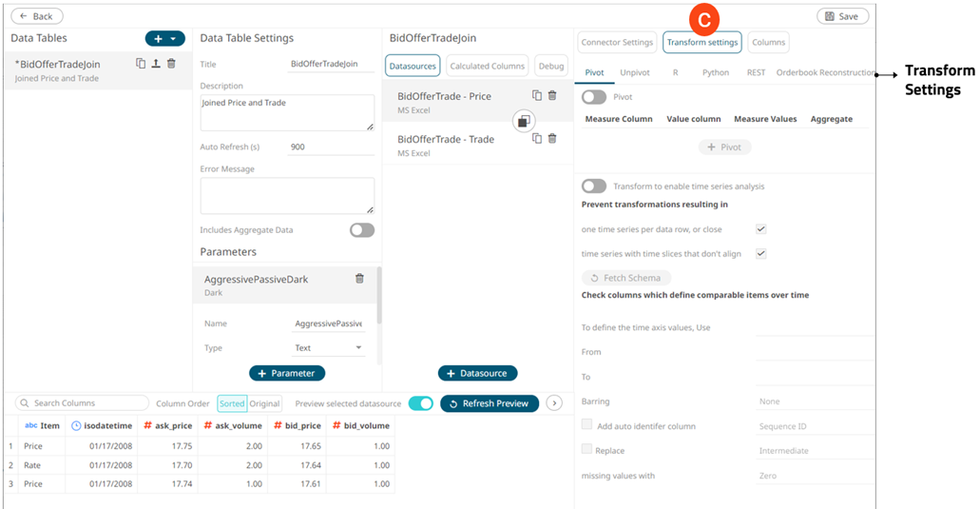
Task: Click the Fetch Schema button
Action: coord(625,278)
